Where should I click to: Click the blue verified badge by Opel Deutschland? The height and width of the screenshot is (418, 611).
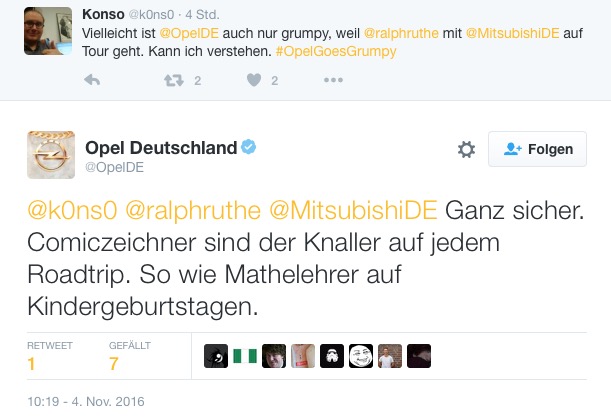coord(249,147)
